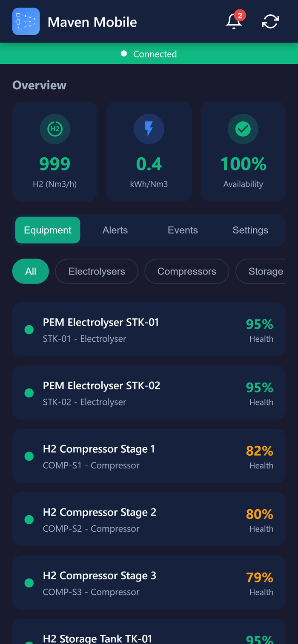
Task: Click the lightning bolt energy icon
Action: tap(149, 129)
